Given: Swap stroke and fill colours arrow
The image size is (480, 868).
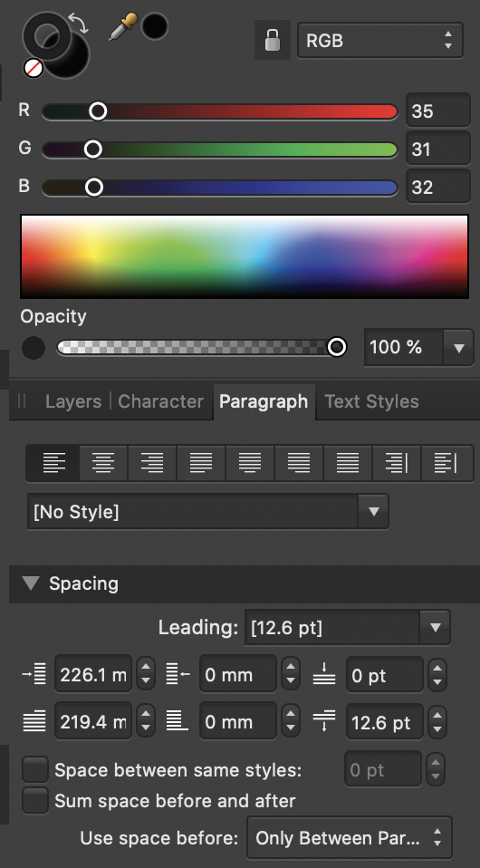Looking at the screenshot, I should click(79, 24).
